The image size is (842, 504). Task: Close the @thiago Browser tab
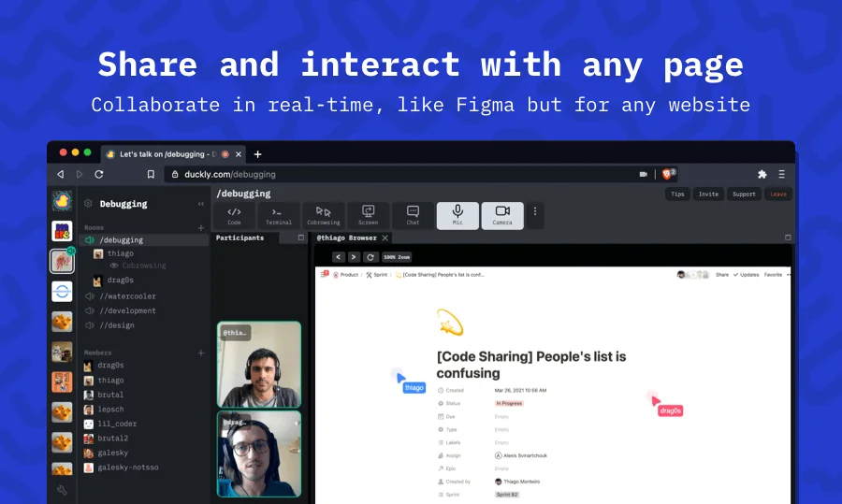(x=385, y=238)
